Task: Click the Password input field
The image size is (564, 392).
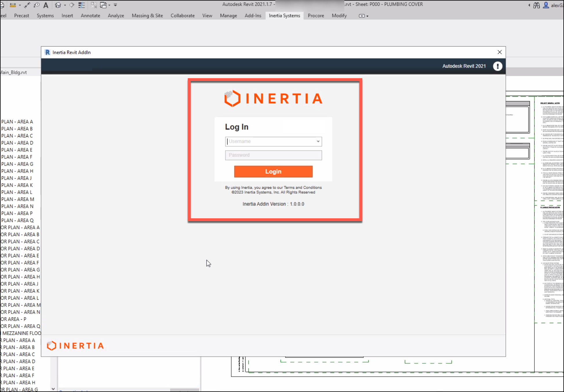Action: point(273,155)
